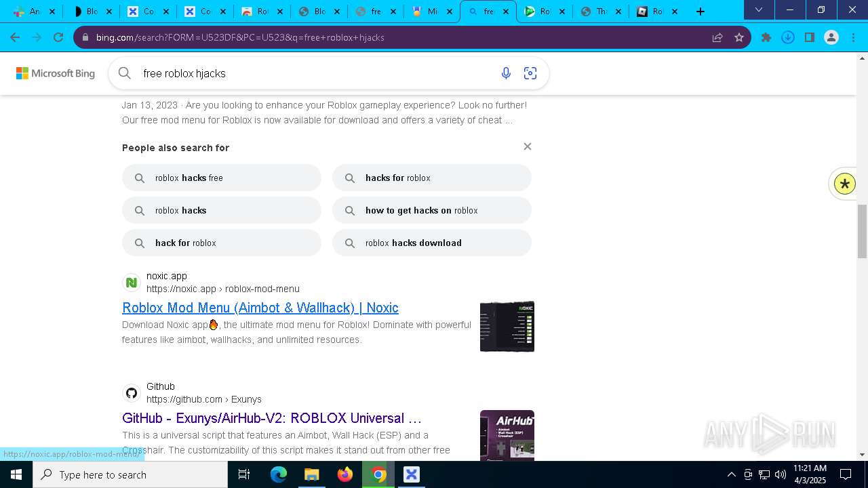The height and width of the screenshot is (488, 868).
Task: Search by voice using the microphone
Action: pyautogui.click(x=506, y=73)
